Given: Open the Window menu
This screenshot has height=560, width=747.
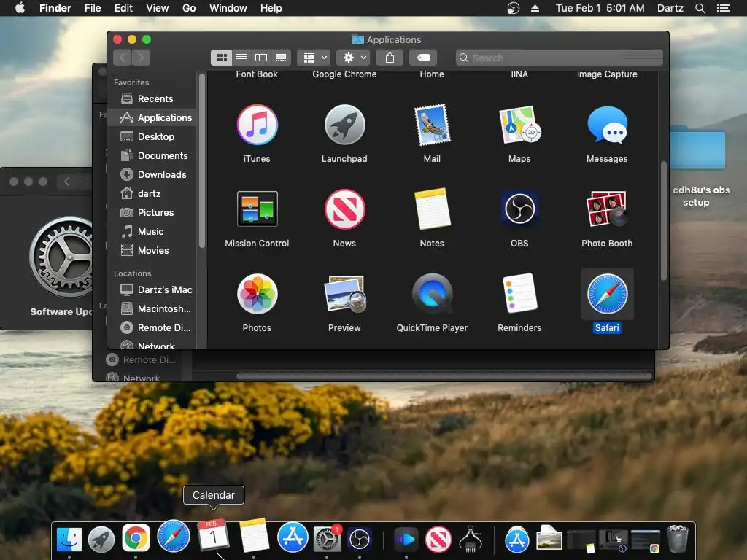Looking at the screenshot, I should pos(228,8).
